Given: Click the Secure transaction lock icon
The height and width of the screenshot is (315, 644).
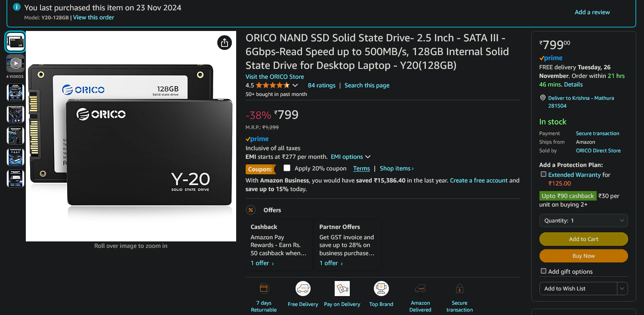Looking at the screenshot, I should (459, 288).
